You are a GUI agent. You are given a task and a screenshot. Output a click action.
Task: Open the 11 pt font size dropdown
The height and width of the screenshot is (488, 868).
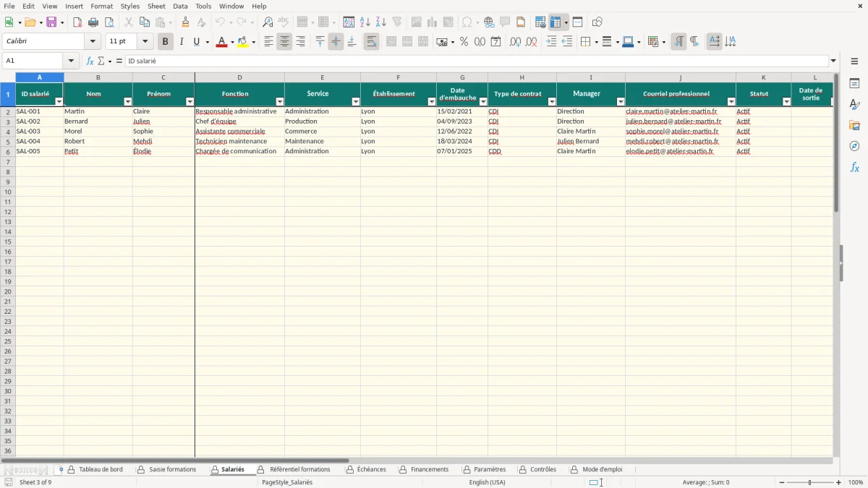coord(145,42)
